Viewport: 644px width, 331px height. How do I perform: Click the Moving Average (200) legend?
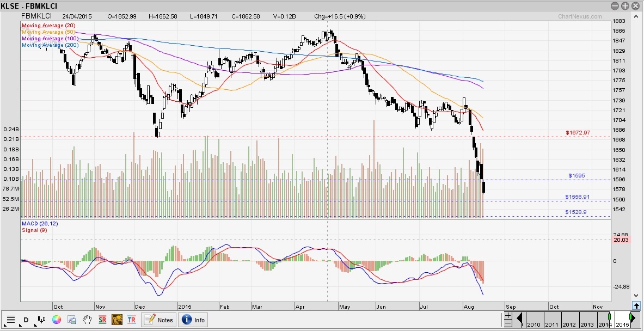[50, 45]
